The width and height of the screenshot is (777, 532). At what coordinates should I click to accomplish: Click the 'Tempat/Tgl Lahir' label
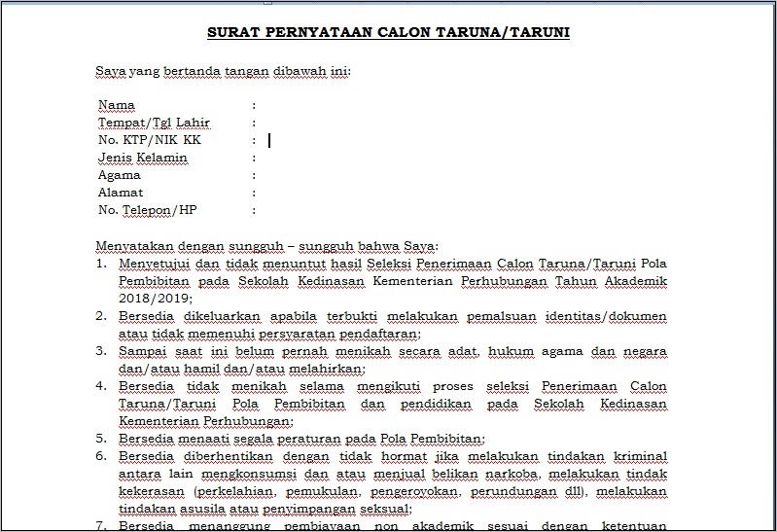(x=154, y=123)
